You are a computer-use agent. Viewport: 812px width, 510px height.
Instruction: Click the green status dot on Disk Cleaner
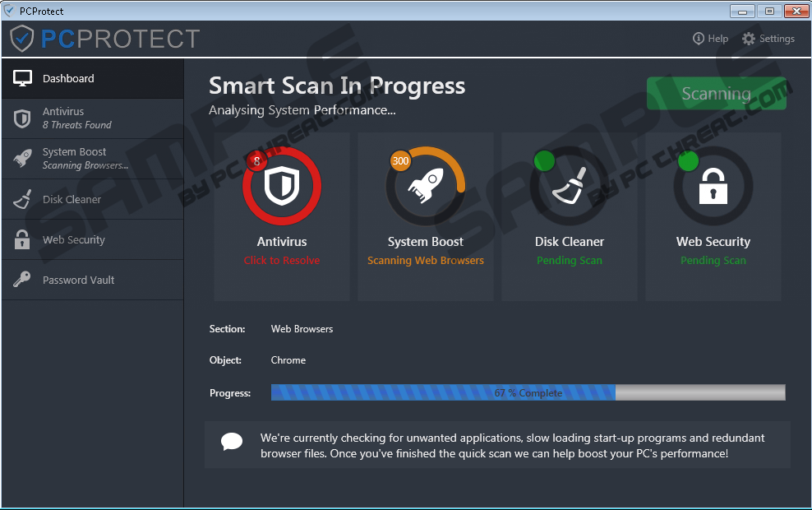click(544, 161)
